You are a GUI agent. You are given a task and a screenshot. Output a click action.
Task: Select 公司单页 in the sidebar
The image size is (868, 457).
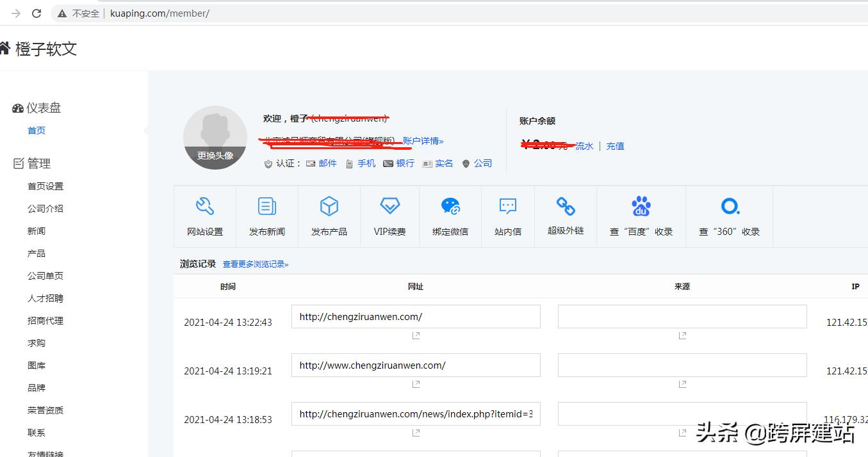[x=45, y=276]
